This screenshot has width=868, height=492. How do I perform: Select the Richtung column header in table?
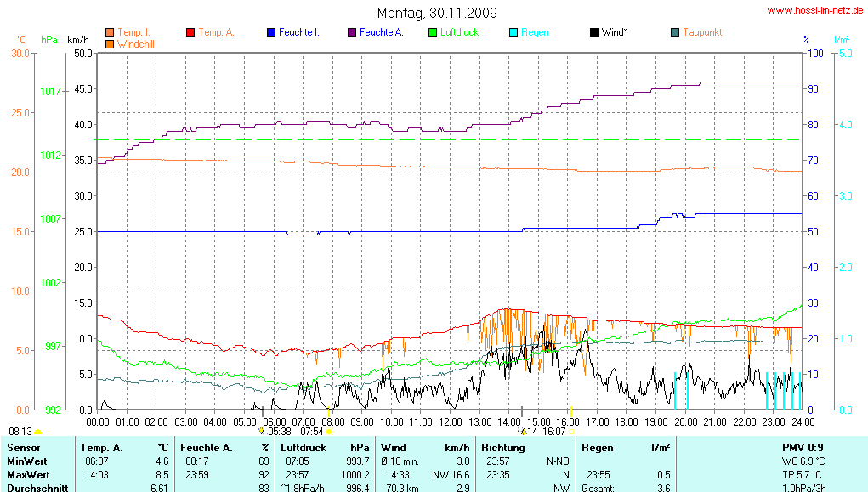pyautogui.click(x=503, y=447)
